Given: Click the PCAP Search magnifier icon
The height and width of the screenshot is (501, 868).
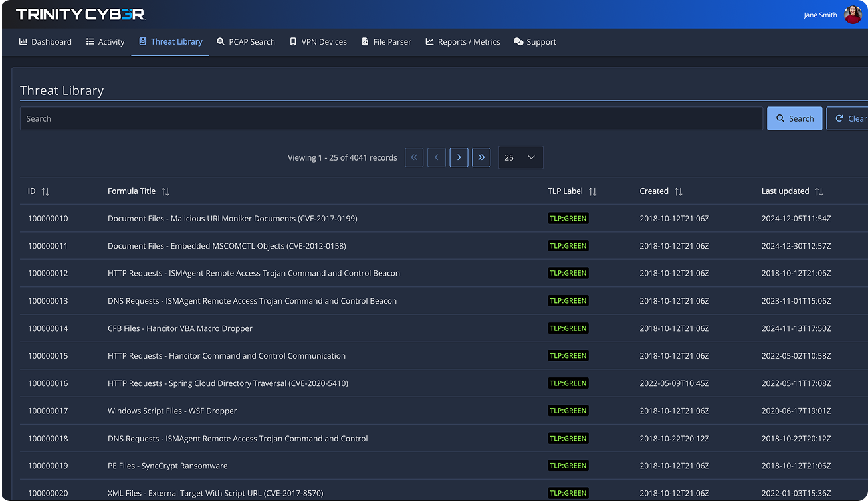Looking at the screenshot, I should click(221, 41).
